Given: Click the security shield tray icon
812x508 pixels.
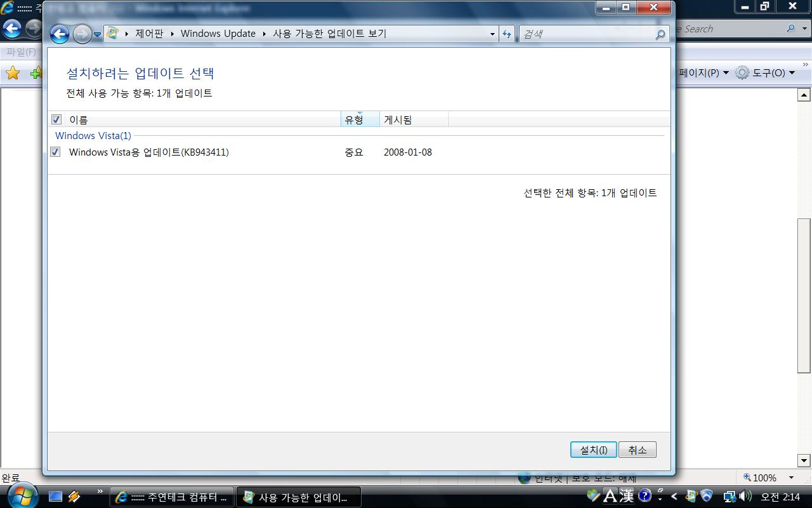Looking at the screenshot, I should point(707,496).
